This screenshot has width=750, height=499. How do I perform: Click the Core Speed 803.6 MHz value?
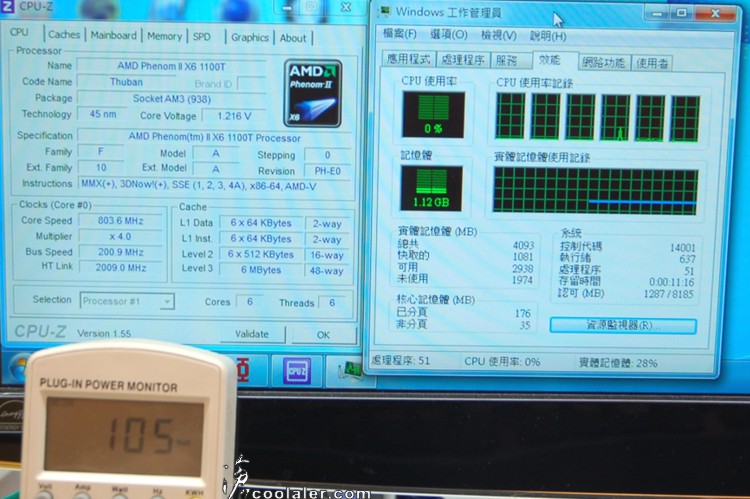coord(121,221)
